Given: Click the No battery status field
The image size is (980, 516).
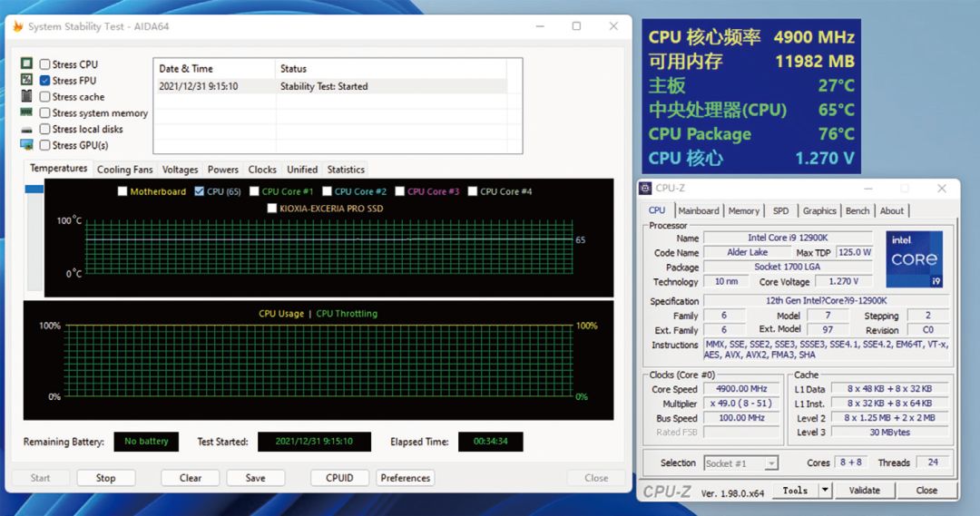Looking at the screenshot, I should tap(146, 442).
